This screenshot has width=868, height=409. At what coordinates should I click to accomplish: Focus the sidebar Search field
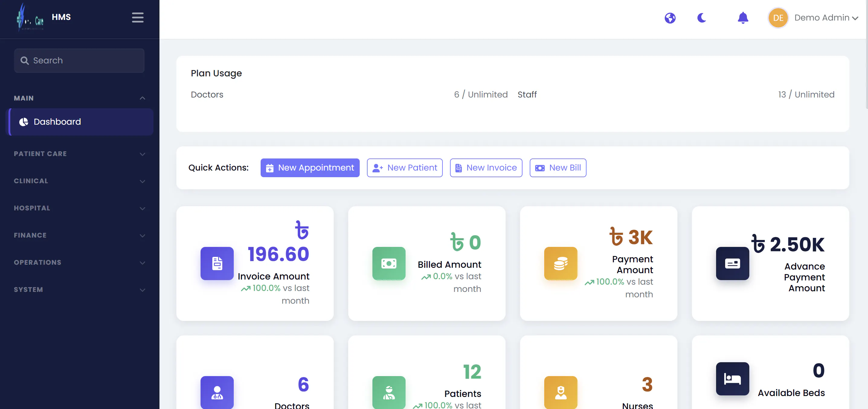(79, 61)
